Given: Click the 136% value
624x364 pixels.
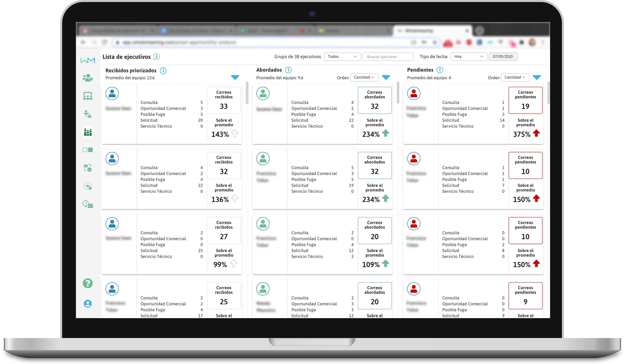Looking at the screenshot, I should (x=220, y=200).
